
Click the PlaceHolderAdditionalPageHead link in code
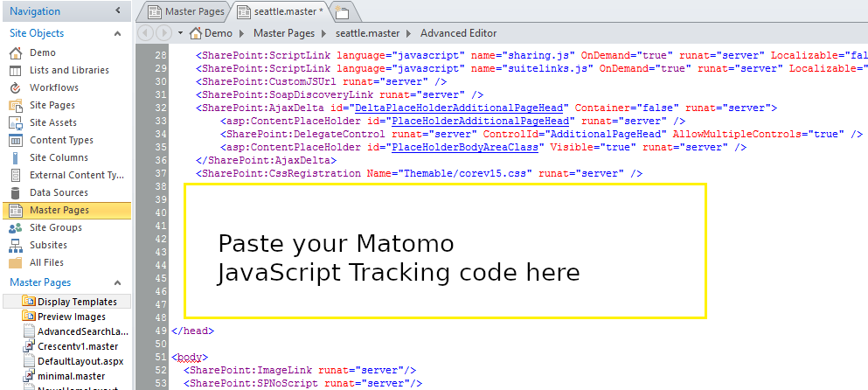(482, 121)
